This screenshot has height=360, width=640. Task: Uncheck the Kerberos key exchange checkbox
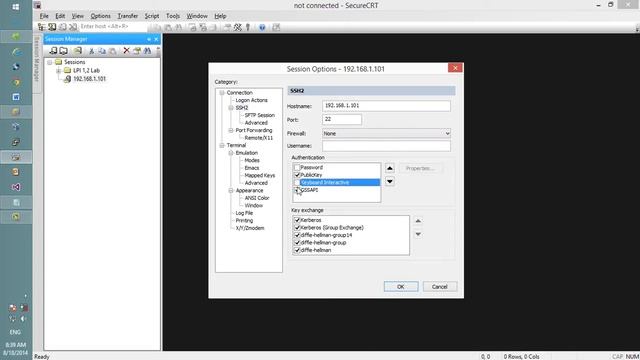[x=297, y=220]
